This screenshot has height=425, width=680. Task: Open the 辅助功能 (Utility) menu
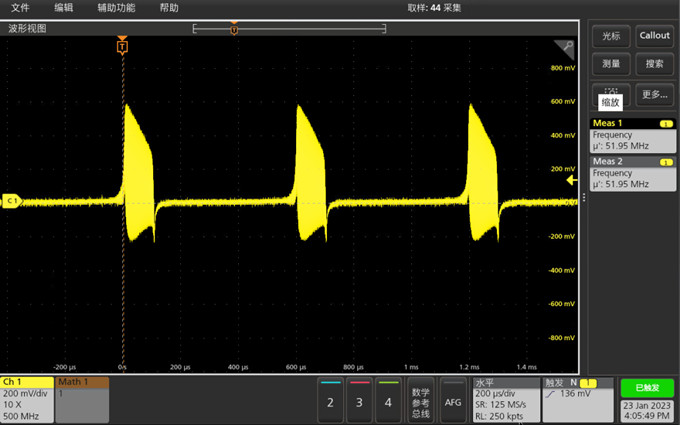(x=116, y=7)
